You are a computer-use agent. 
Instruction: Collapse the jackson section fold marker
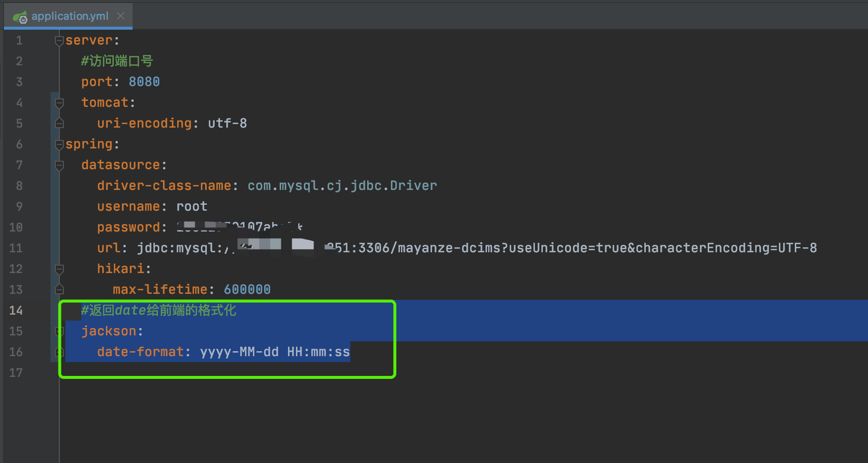tap(59, 331)
